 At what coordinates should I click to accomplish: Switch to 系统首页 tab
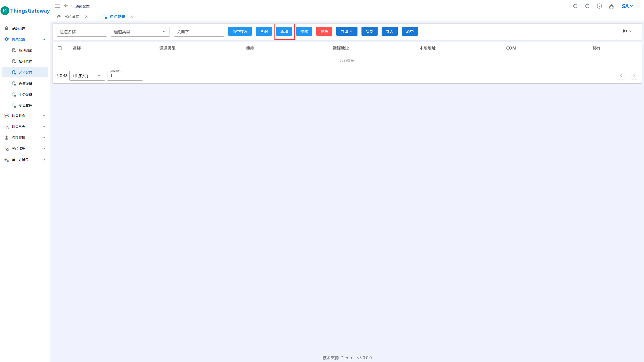[72, 17]
